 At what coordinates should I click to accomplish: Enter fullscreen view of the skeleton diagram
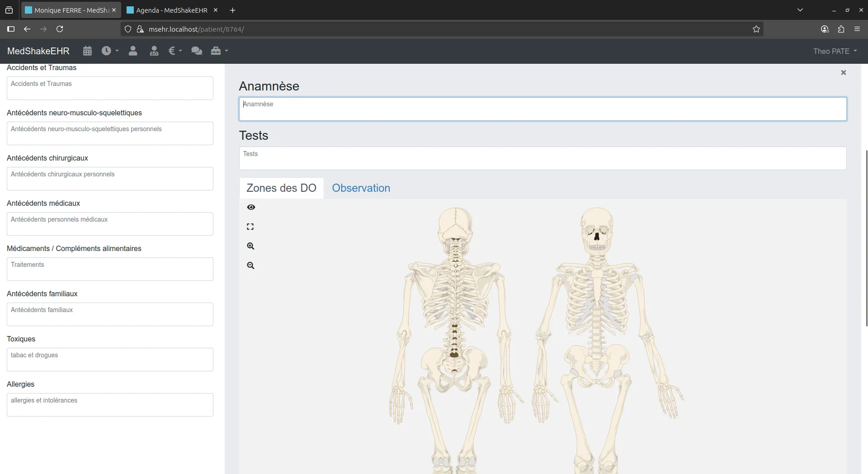point(250,226)
